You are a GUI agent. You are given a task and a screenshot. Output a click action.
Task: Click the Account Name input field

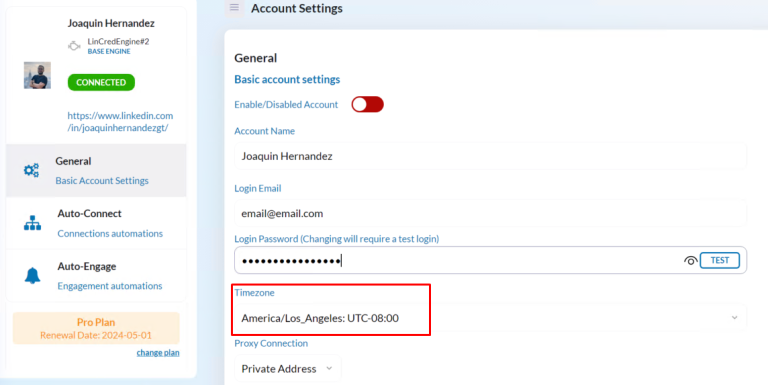(x=490, y=156)
